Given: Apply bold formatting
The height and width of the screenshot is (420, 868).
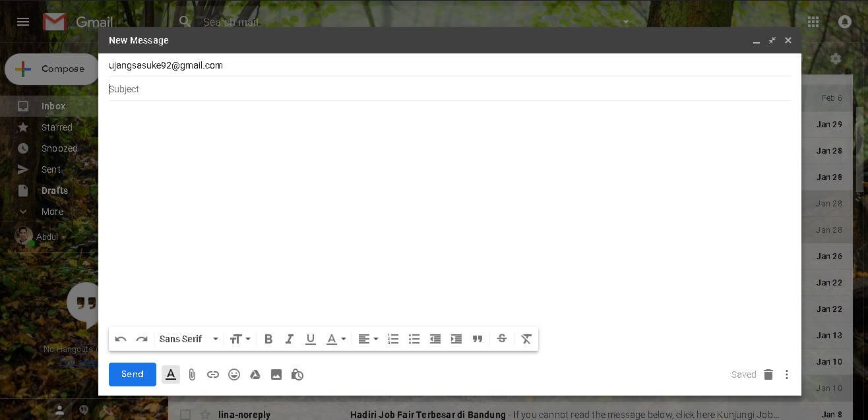Looking at the screenshot, I should (x=268, y=339).
